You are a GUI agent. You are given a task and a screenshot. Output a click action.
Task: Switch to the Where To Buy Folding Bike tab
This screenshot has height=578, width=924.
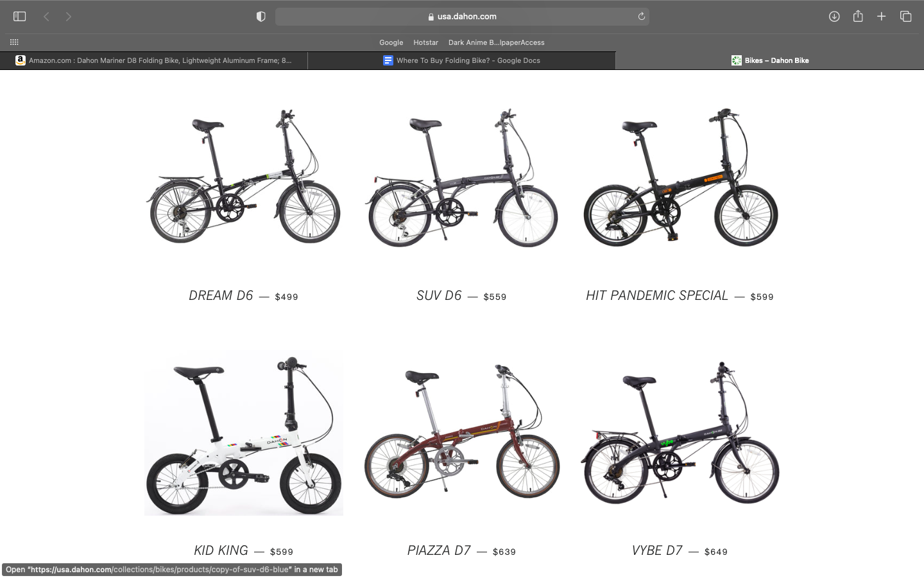[462, 60]
